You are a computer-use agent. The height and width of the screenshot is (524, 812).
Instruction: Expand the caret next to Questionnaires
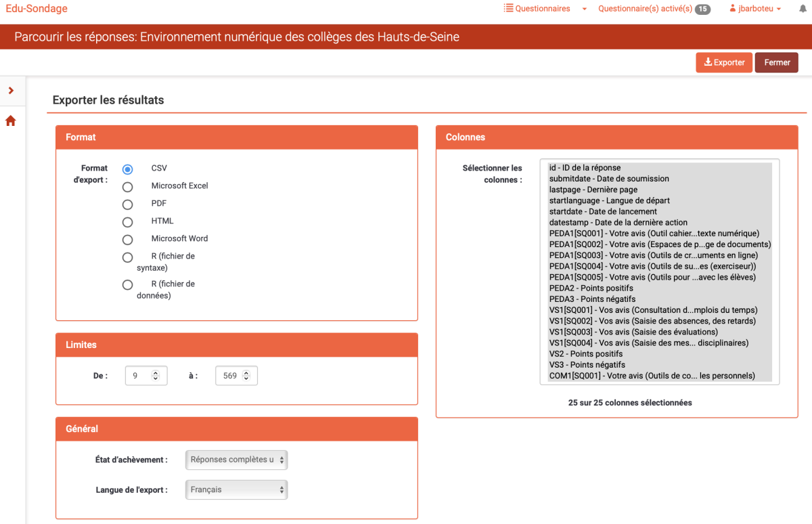(x=585, y=9)
